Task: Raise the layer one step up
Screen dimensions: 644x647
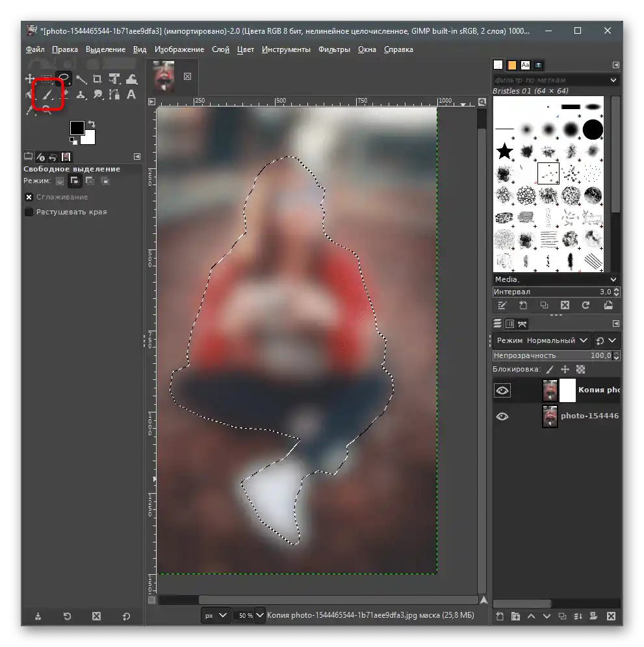Action: coord(531,616)
